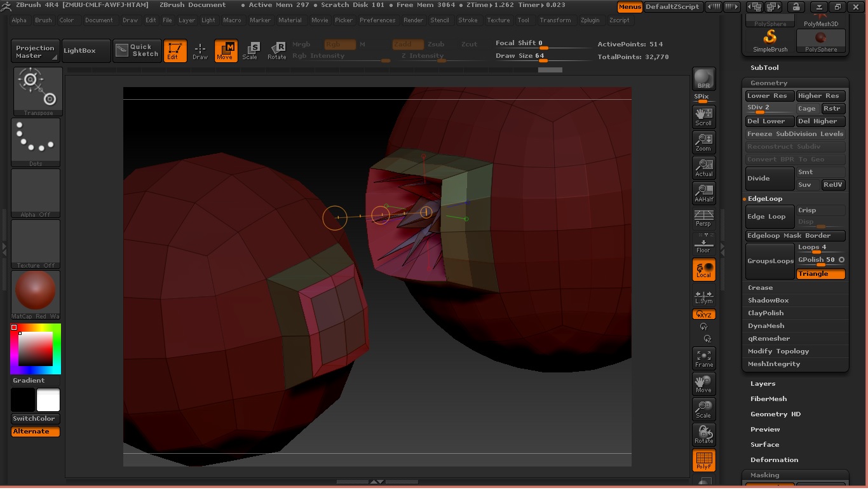Select the PolySphere tool thumbnail
Image resolution: width=868 pixels, height=497 pixels.
[821, 40]
